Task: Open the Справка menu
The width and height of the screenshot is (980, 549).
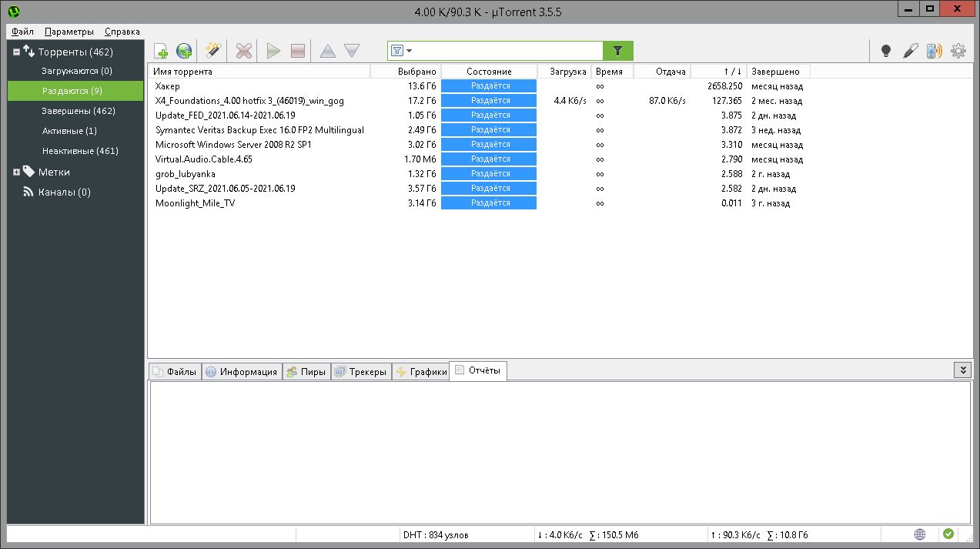Action: pyautogui.click(x=122, y=32)
